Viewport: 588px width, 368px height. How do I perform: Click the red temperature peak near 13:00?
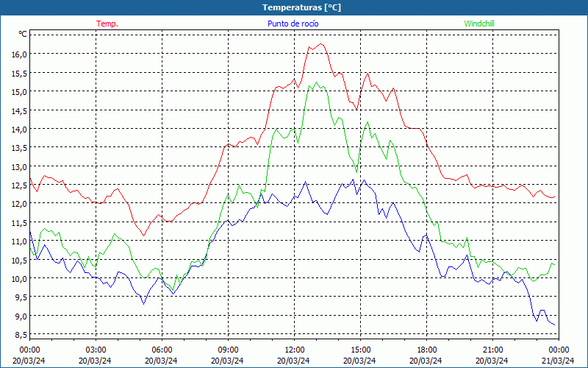[321, 44]
